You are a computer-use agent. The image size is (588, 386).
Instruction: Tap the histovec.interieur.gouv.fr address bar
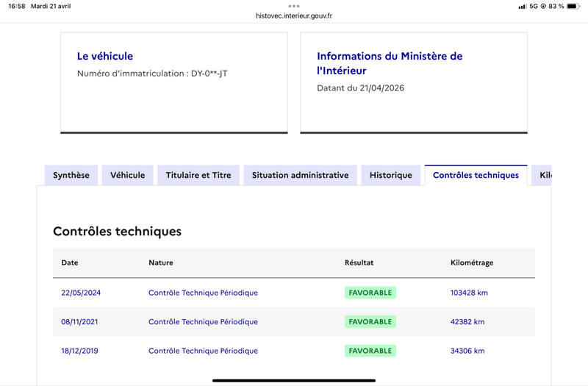tap(294, 15)
